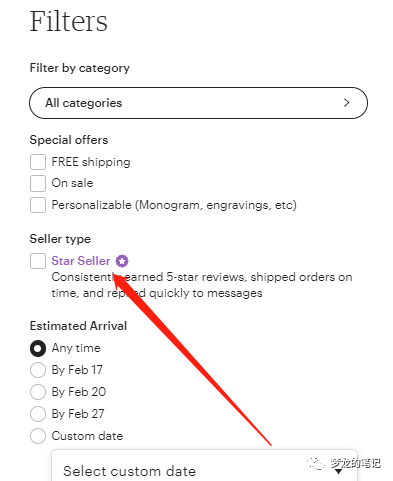This screenshot has width=393, height=481.
Task: Click the purple Star Seller text
Action: tap(81, 261)
